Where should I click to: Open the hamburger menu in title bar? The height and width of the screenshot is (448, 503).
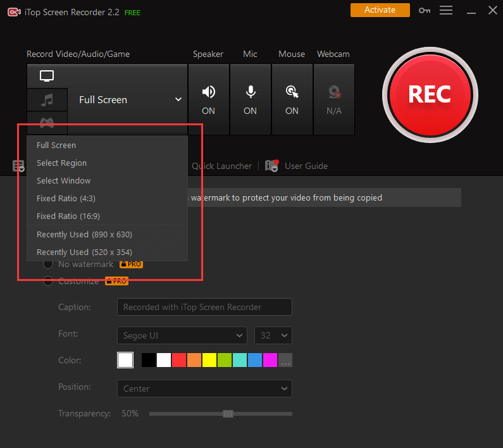pos(446,10)
